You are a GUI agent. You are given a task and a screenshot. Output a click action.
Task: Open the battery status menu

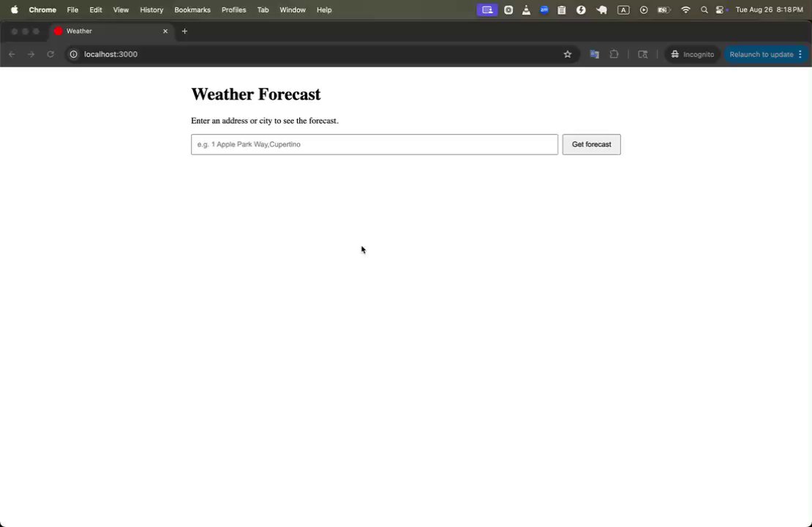[664, 10]
